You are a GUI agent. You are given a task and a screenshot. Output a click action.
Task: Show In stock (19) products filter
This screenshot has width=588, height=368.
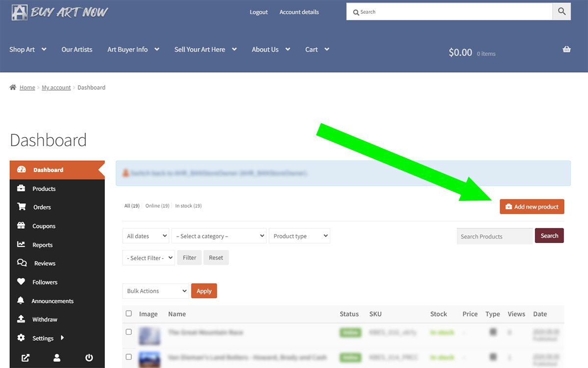188,206
